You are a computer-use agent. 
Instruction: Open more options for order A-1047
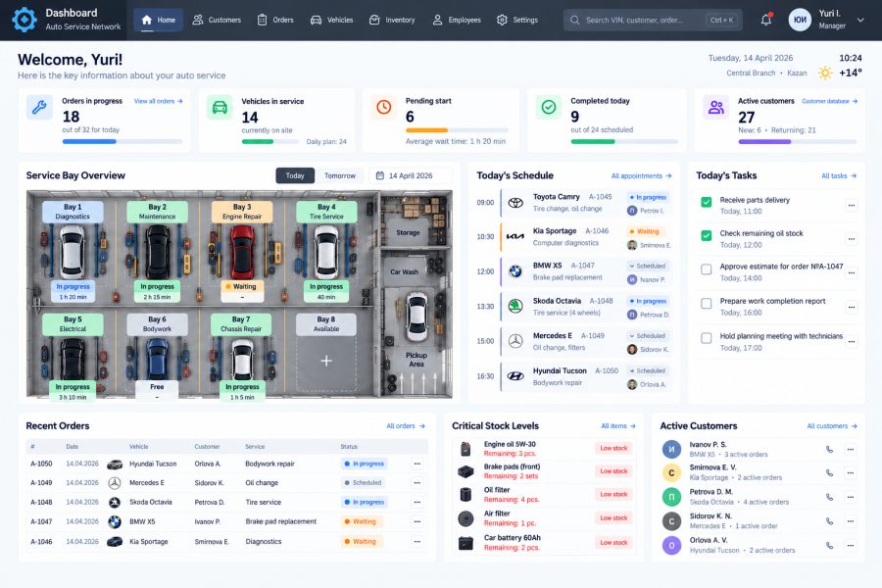click(416, 521)
